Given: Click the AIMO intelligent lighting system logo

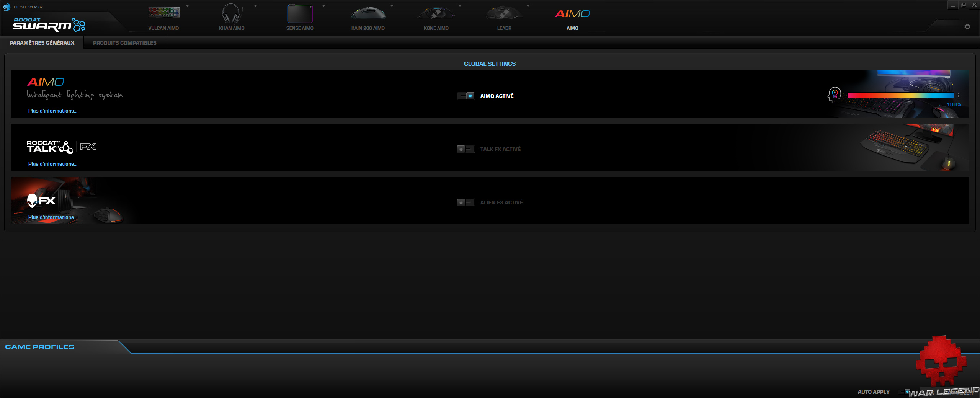Looking at the screenshot, I should pyautogui.click(x=75, y=88).
